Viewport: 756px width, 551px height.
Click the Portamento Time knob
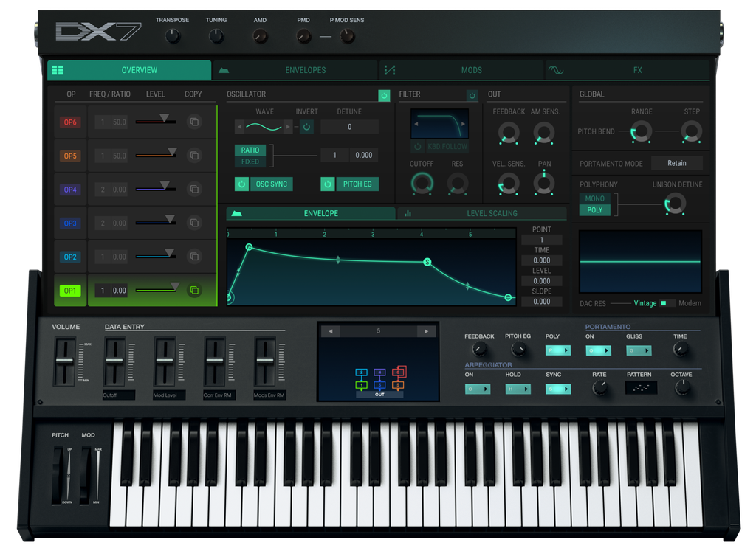[680, 350]
